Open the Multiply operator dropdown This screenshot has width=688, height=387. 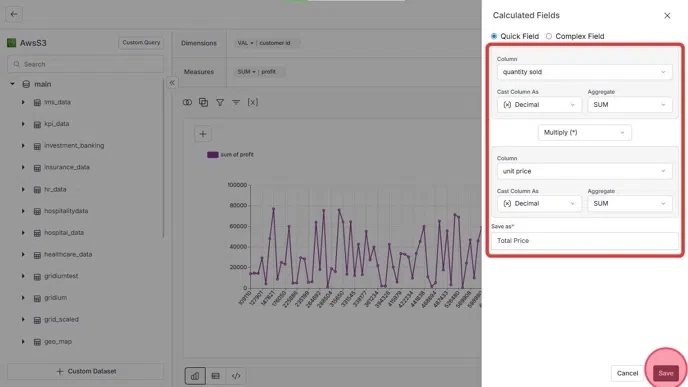click(x=584, y=133)
